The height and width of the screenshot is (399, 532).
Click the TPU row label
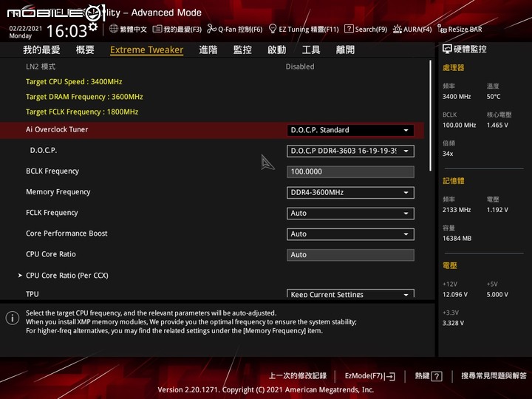pos(33,294)
